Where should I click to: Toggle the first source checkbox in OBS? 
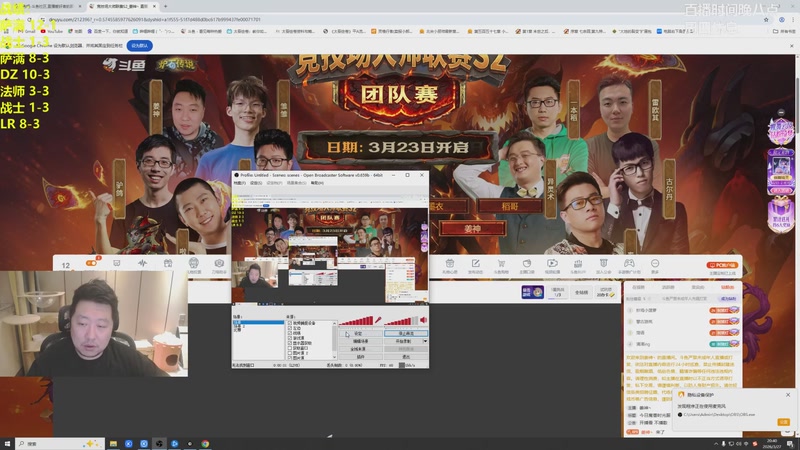click(290, 323)
